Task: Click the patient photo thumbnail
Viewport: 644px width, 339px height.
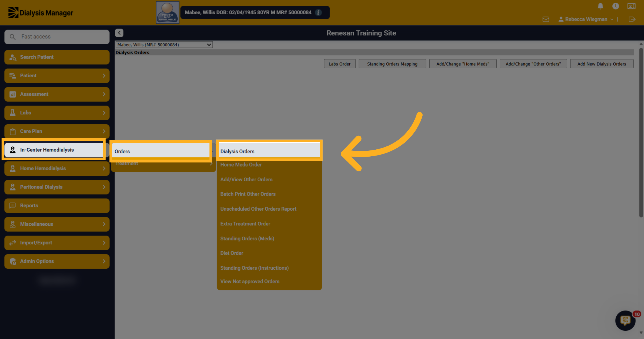Action: coord(167,12)
